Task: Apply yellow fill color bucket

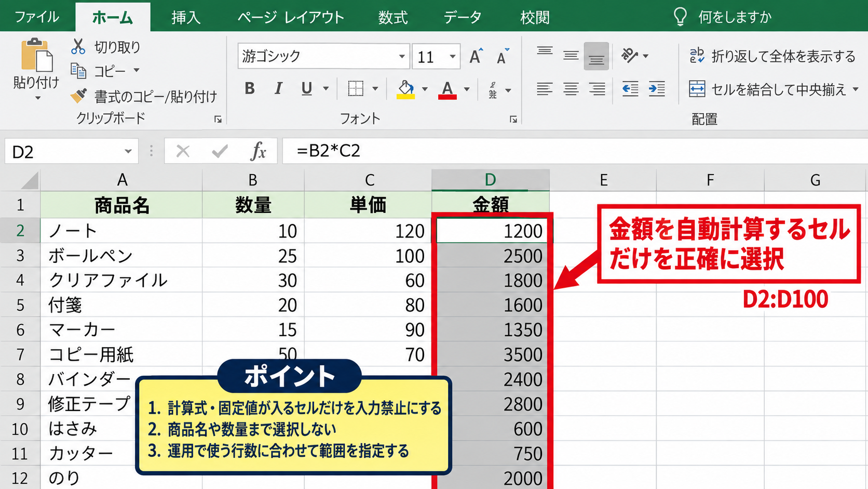Action: (406, 89)
